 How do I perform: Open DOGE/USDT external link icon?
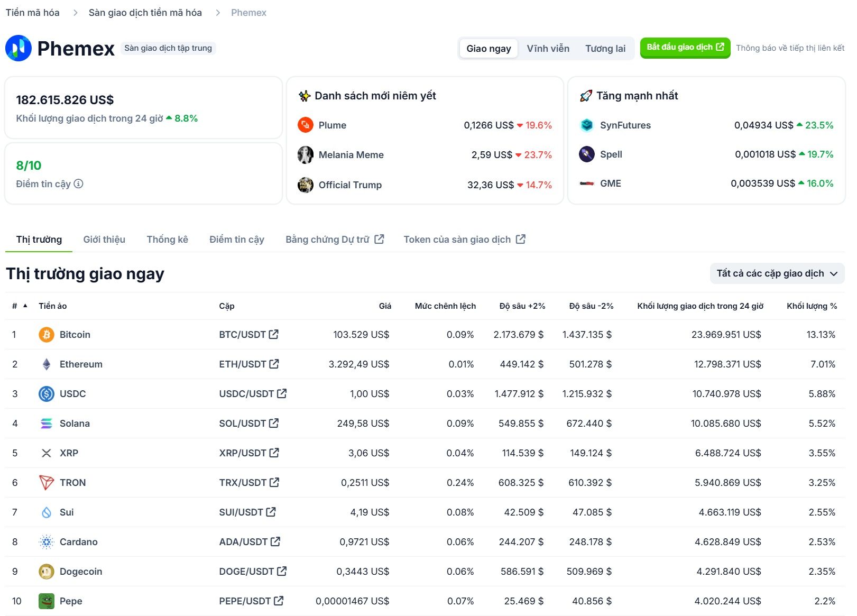[282, 571]
